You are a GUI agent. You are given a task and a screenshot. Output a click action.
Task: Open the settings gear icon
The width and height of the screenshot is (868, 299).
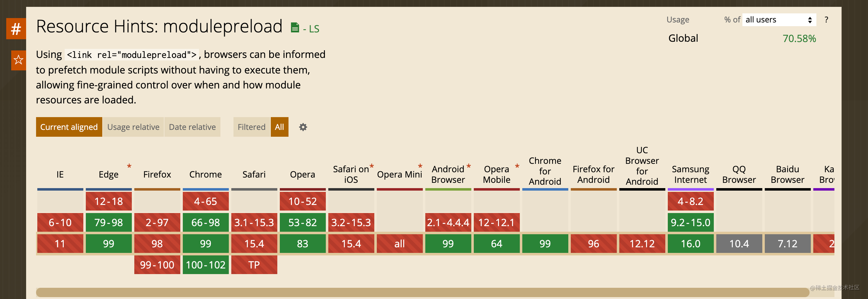[x=303, y=127]
